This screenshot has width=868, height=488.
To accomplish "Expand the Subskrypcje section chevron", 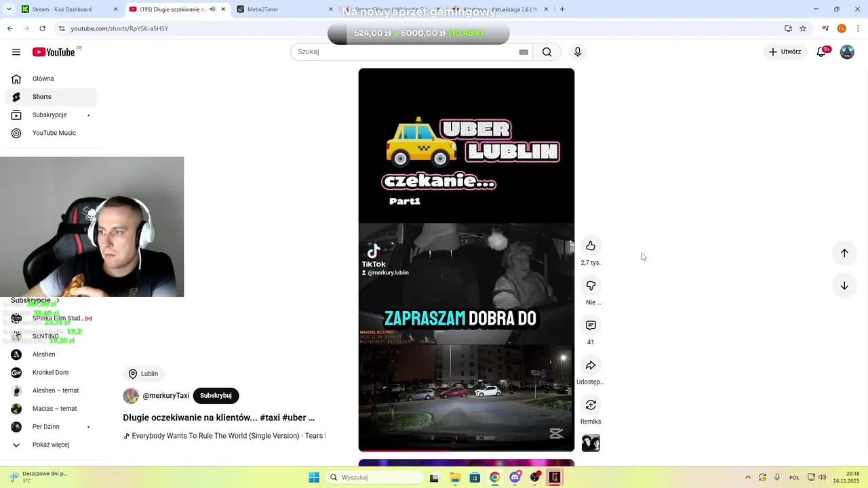I will (58, 300).
